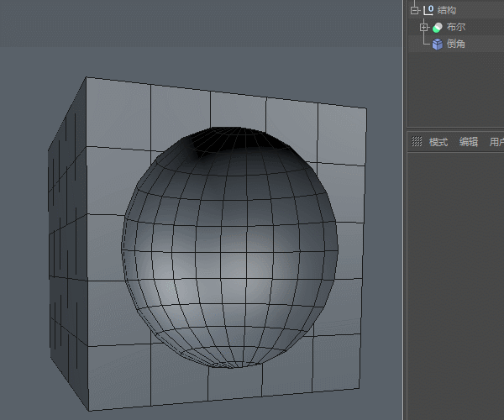Click the 倒角 cube object icon
This screenshot has height=420, width=504.
tap(437, 44)
